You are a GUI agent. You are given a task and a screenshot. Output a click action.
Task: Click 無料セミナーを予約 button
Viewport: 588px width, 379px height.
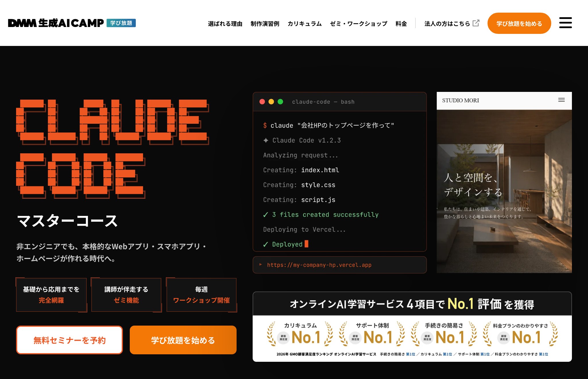[x=69, y=340]
